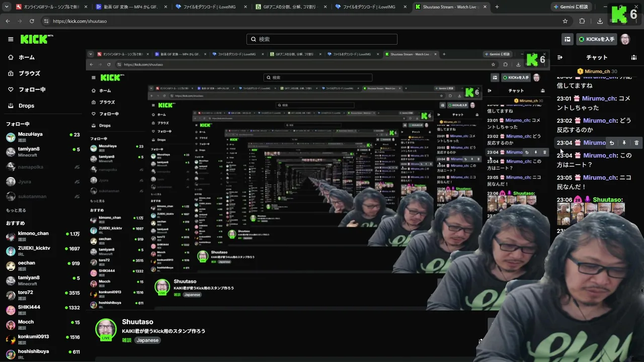Expand the following list with もっと見る
Screen dimensions: 644x362
coord(16,210)
